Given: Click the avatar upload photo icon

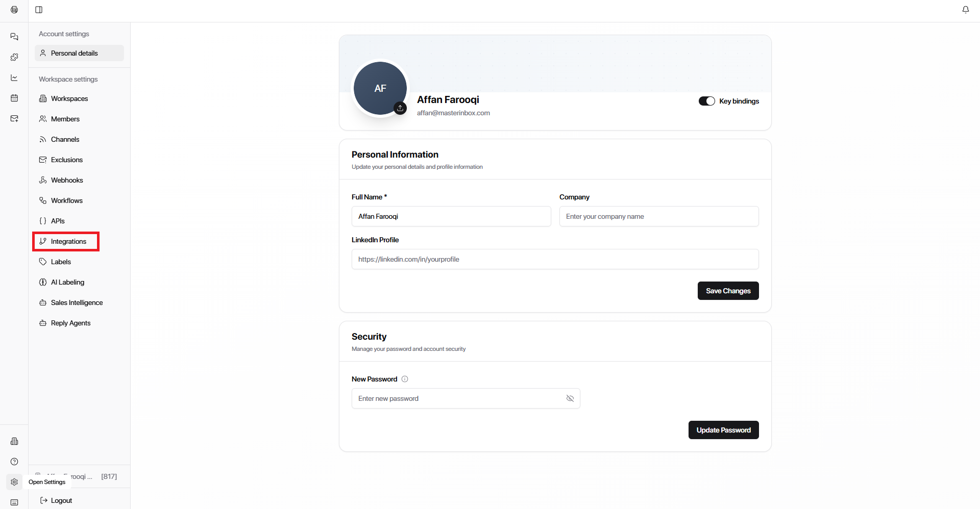Looking at the screenshot, I should click(400, 108).
